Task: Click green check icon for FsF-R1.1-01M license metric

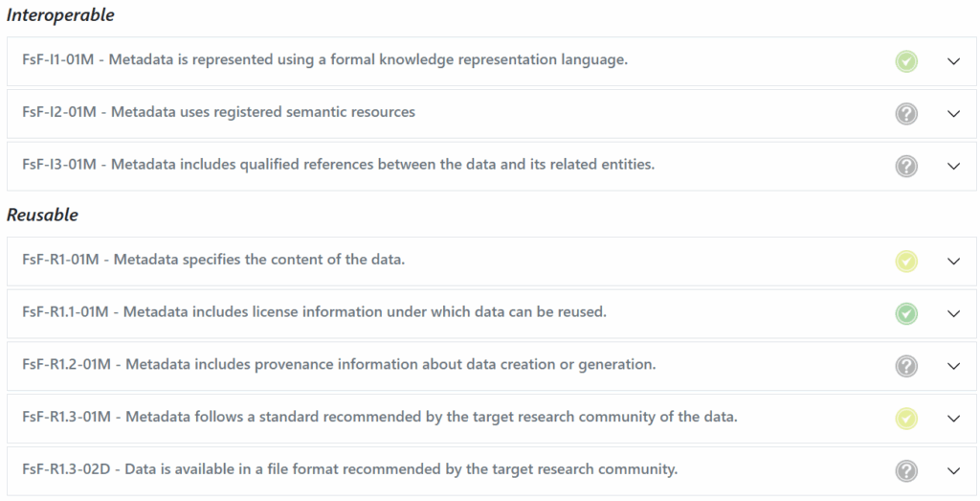Action: [x=906, y=313]
